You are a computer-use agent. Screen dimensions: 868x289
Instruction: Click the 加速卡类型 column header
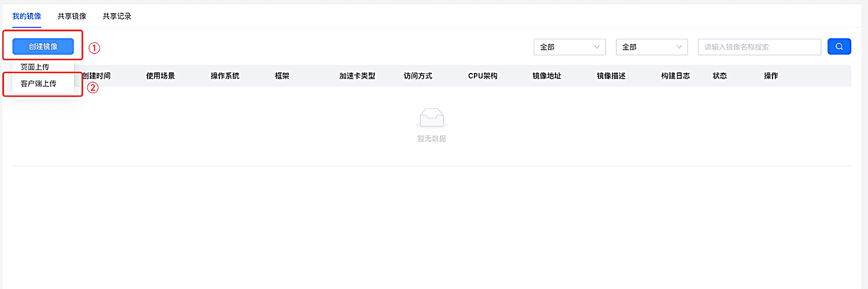[357, 76]
